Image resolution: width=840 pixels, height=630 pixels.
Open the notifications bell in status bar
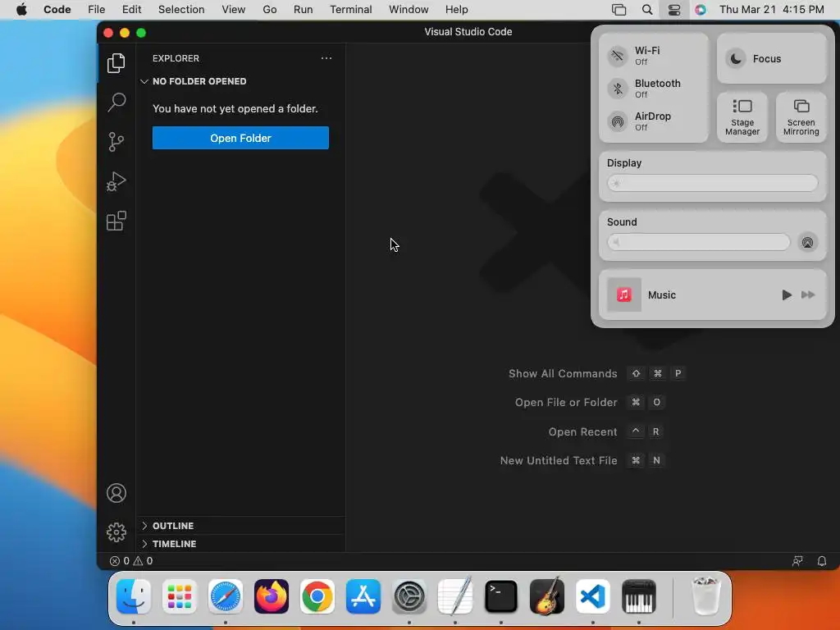pyautogui.click(x=821, y=561)
